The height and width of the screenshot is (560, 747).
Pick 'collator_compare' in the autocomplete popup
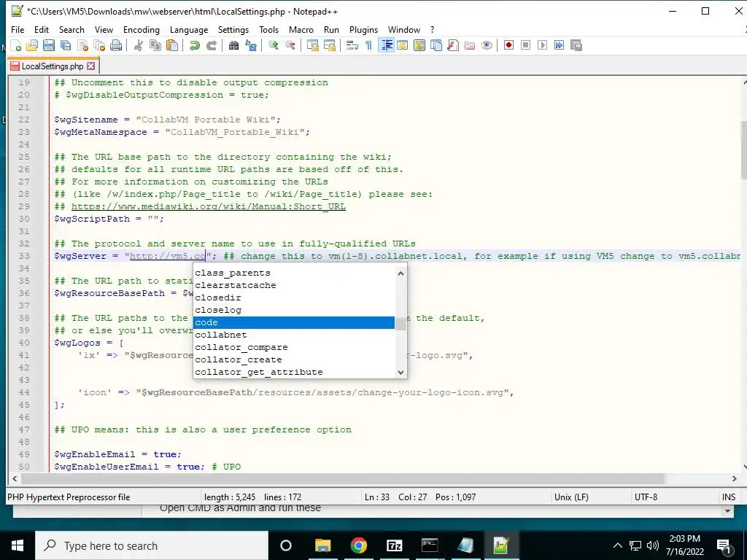coord(294,347)
